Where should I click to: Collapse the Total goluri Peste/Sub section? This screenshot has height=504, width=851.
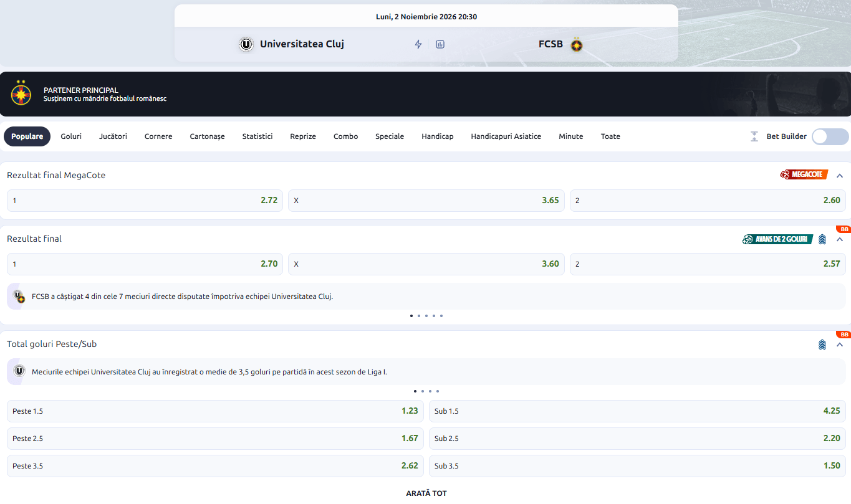840,345
